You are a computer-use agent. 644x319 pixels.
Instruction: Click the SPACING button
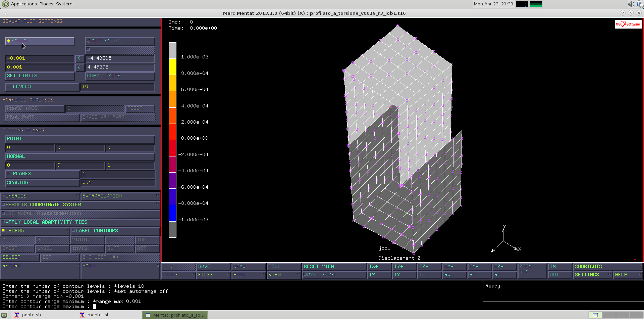click(42, 183)
